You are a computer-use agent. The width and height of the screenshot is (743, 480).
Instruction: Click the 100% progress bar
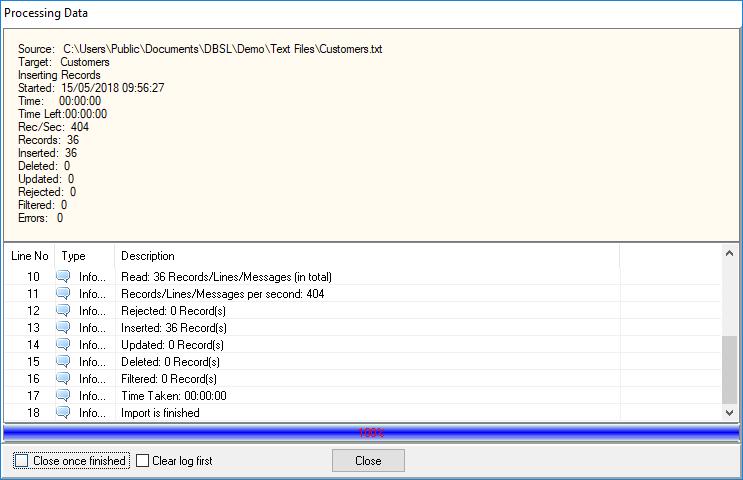371,433
